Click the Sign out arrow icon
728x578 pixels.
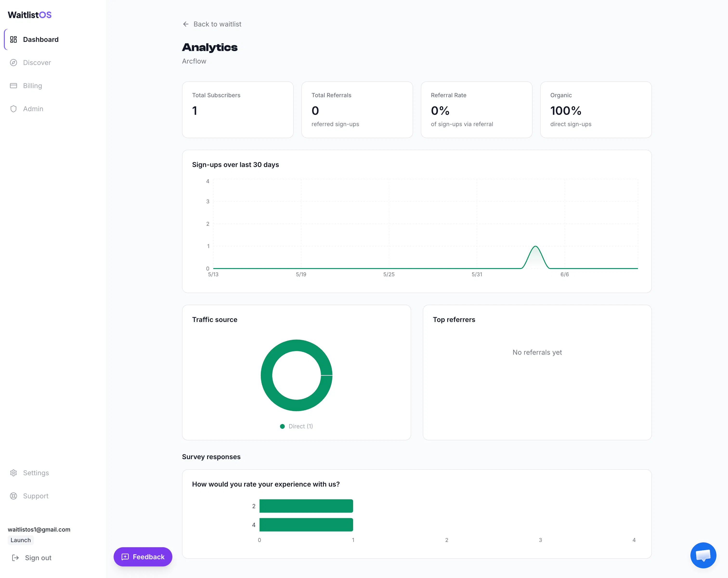point(15,558)
